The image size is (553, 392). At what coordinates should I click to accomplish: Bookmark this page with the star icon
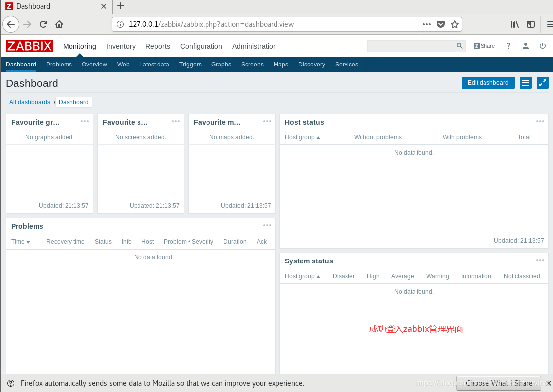point(455,24)
